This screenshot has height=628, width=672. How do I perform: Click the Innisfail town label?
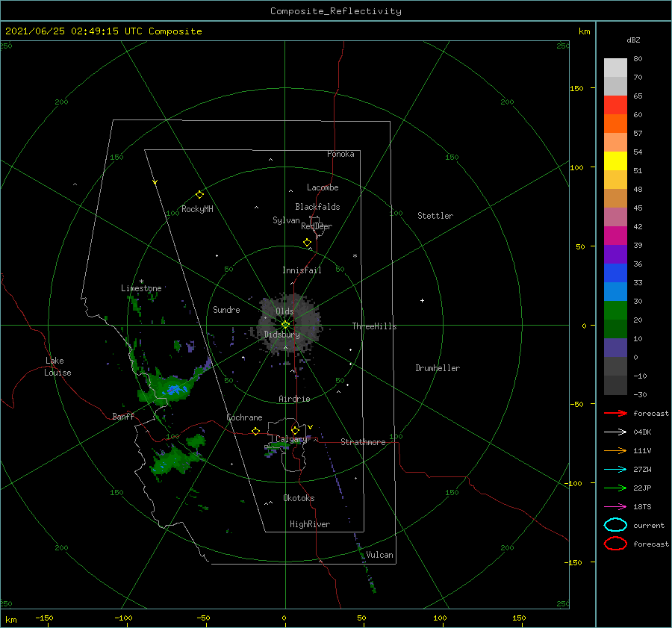[x=302, y=270]
